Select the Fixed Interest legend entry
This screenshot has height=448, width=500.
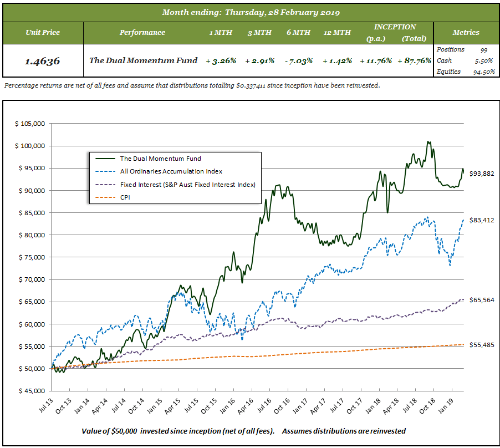click(x=187, y=184)
